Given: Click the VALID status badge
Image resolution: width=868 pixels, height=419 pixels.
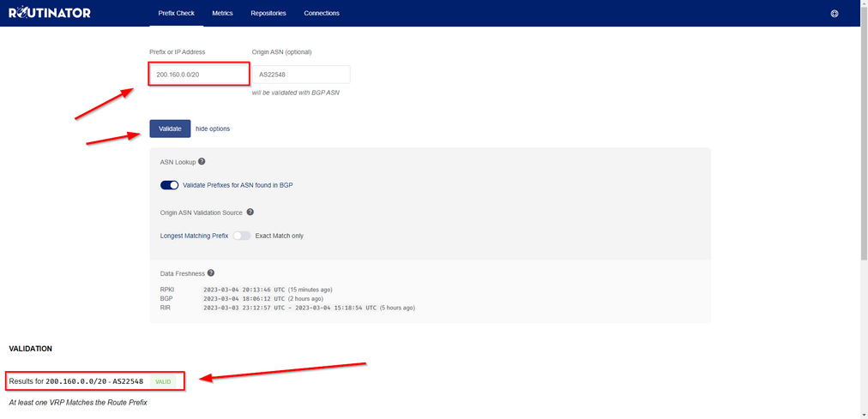Looking at the screenshot, I should [163, 381].
